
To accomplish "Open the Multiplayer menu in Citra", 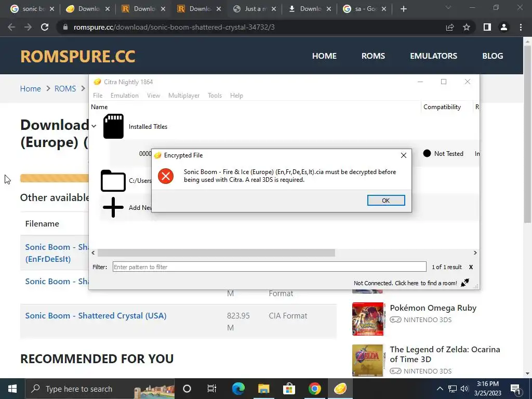I will [x=184, y=96].
